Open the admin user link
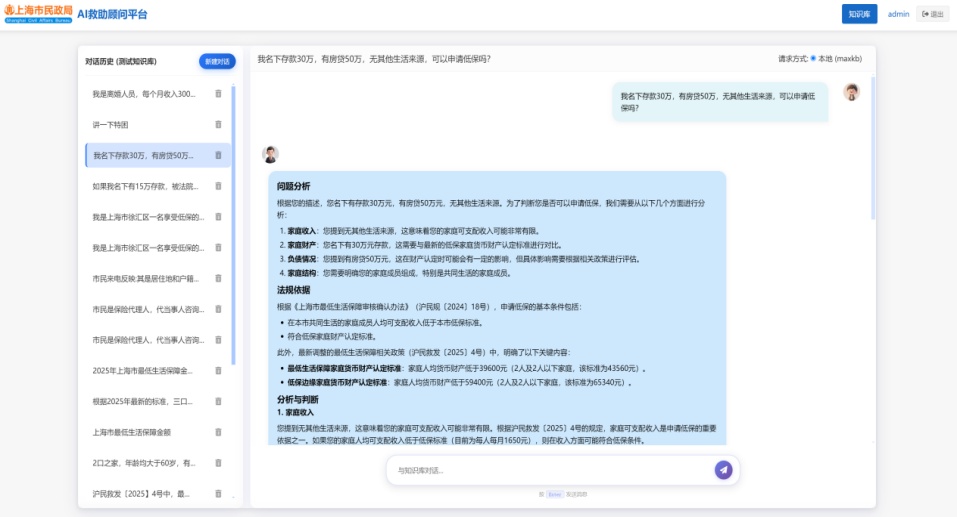The height and width of the screenshot is (517, 957). pyautogui.click(x=898, y=14)
